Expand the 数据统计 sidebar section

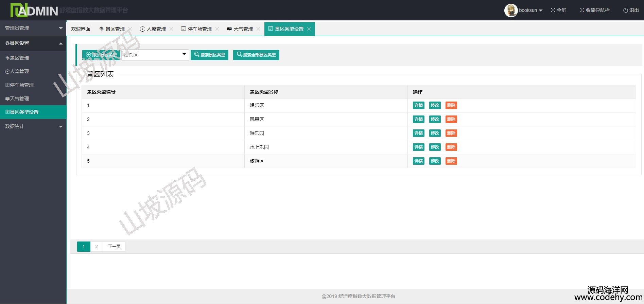(33, 126)
